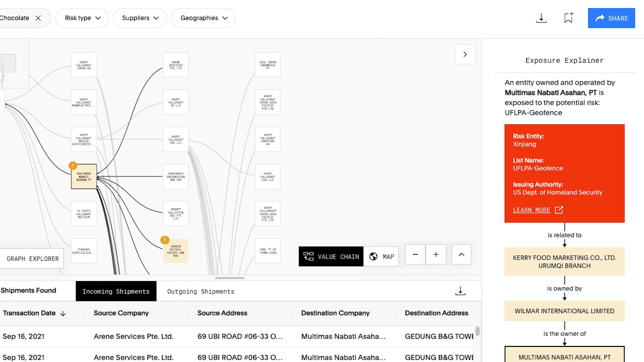Click the Source Company column header

[121, 313]
